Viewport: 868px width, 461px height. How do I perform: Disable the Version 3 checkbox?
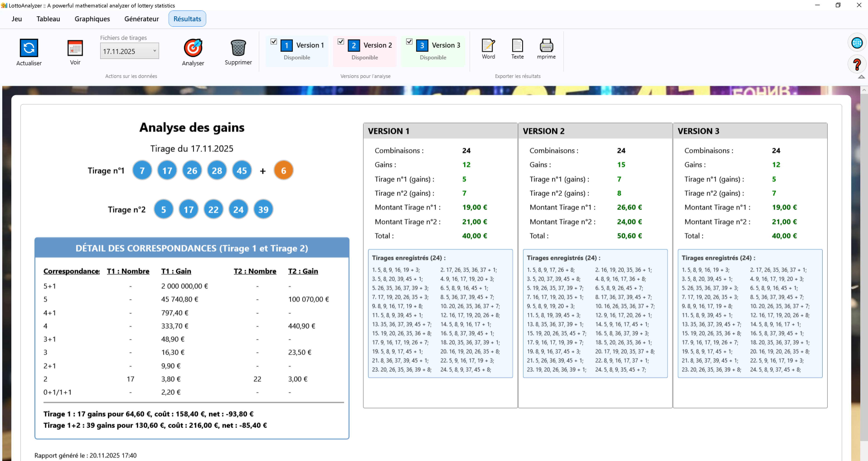(409, 41)
